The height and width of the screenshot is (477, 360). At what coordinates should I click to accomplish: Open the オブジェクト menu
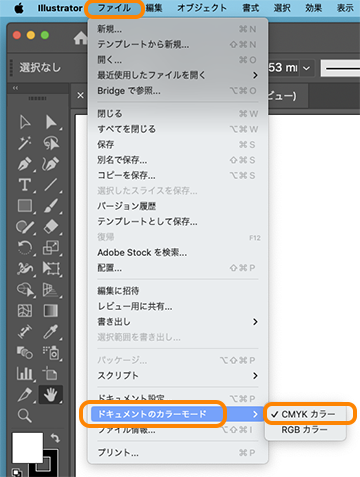coord(202,8)
